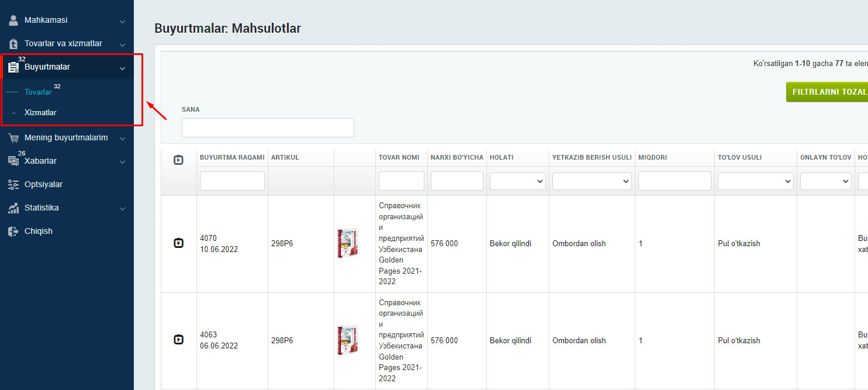Image resolution: width=868 pixels, height=390 pixels.
Task: Click the Chiqish logout icon
Action: point(13,232)
